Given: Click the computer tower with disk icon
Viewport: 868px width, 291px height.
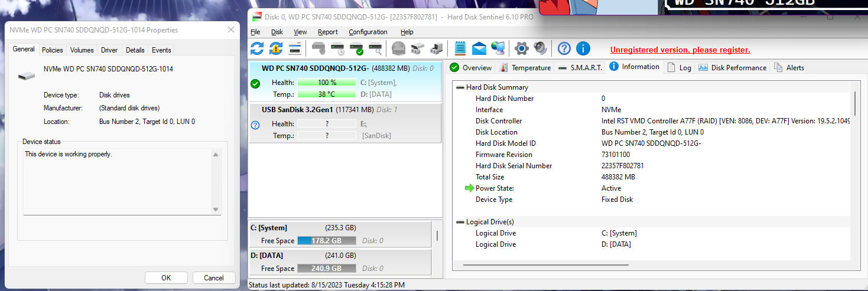Looking at the screenshot, I should tap(437, 48).
